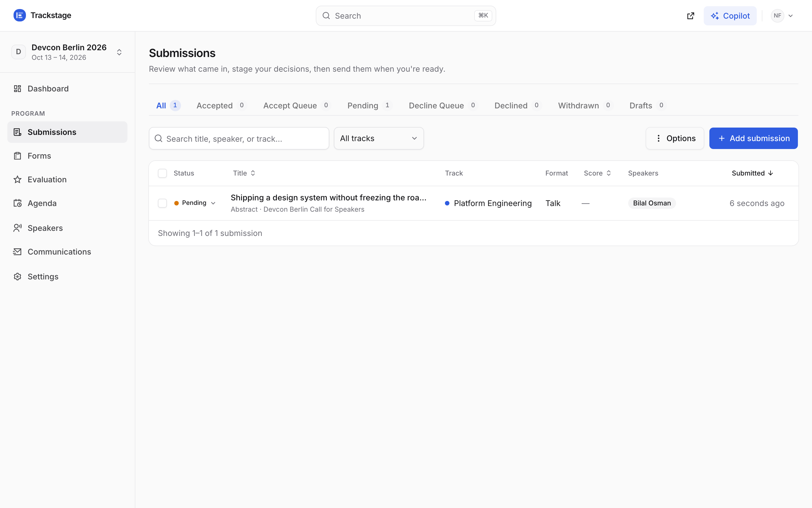The height and width of the screenshot is (508, 812).
Task: View the Declined tab
Action: (x=518, y=106)
